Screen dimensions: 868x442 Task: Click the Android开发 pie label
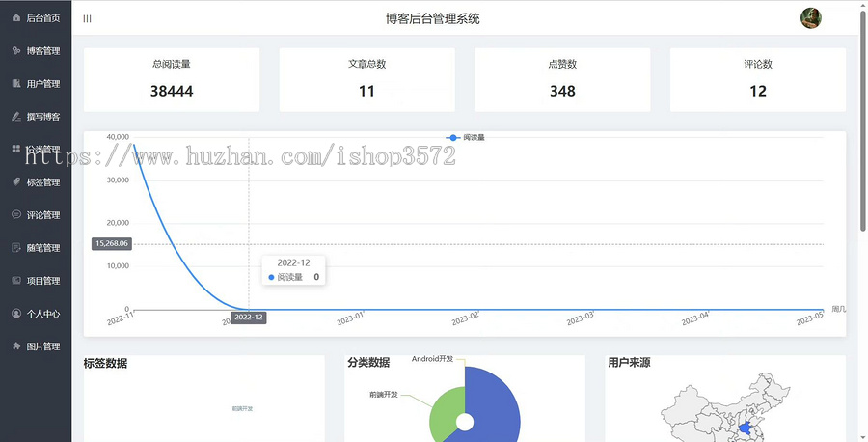tap(432, 359)
